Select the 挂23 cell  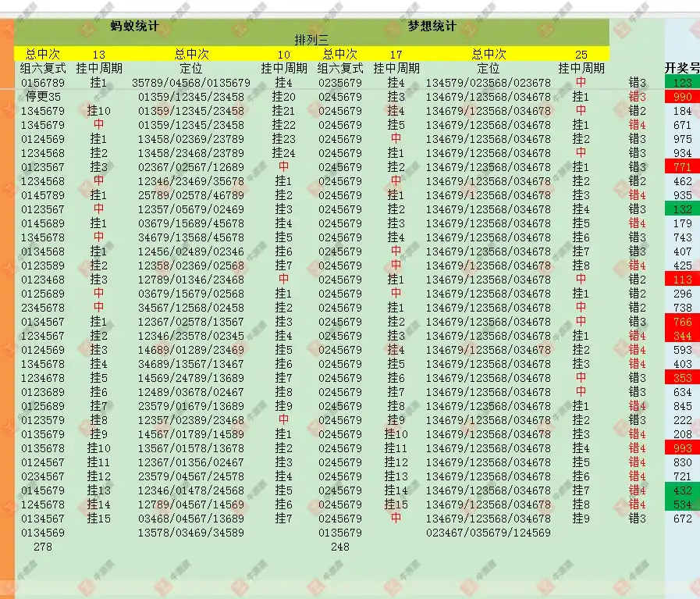tap(284, 139)
